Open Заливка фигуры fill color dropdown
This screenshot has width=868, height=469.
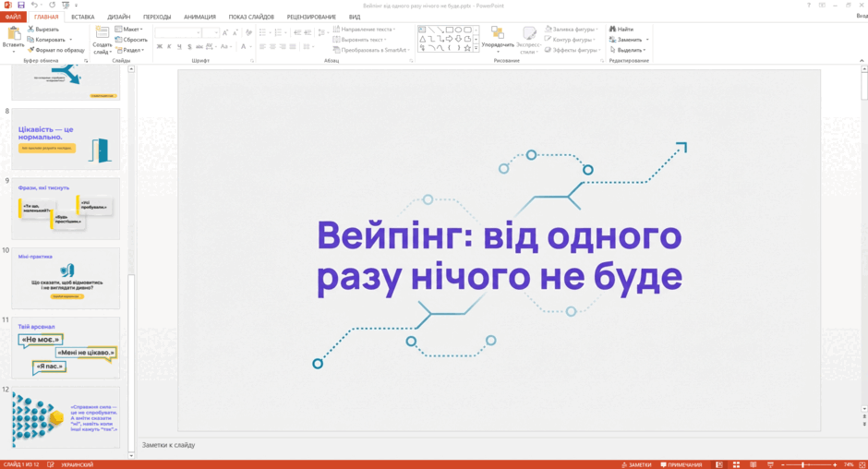(x=572, y=29)
